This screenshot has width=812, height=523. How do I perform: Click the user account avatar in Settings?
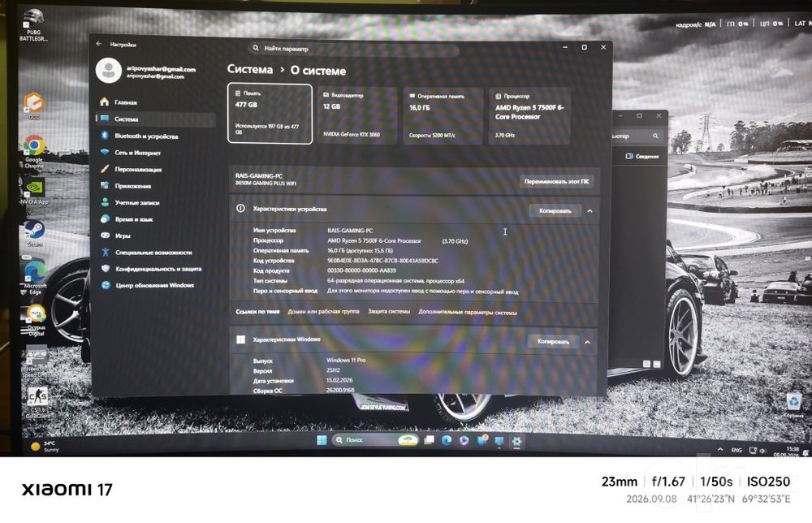109,71
